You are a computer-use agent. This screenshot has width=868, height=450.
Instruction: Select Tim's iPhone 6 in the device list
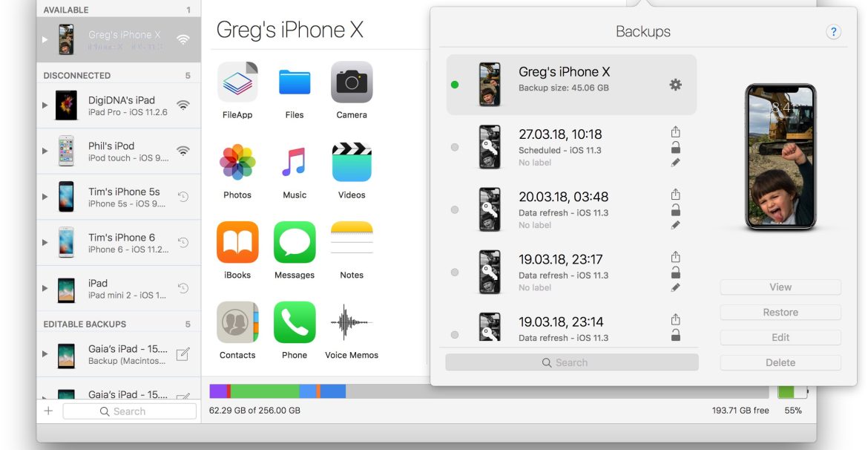point(119,242)
